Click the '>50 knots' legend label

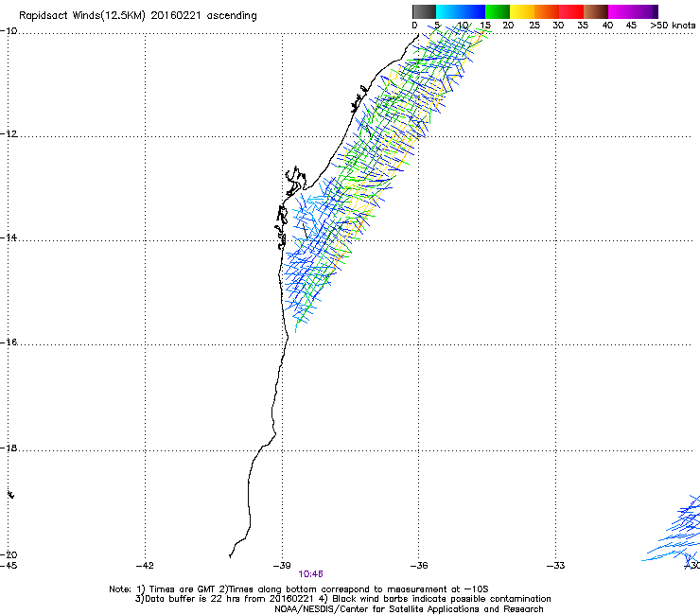[x=673, y=26]
